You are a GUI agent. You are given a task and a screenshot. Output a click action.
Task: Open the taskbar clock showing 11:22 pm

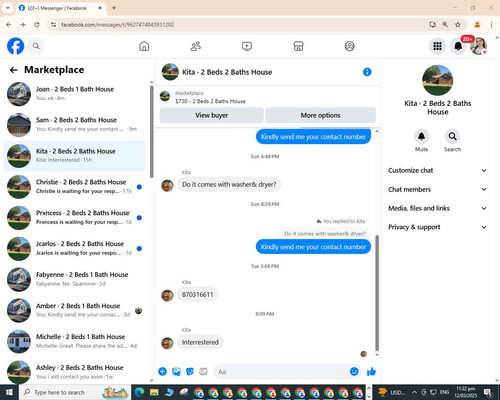(x=466, y=392)
